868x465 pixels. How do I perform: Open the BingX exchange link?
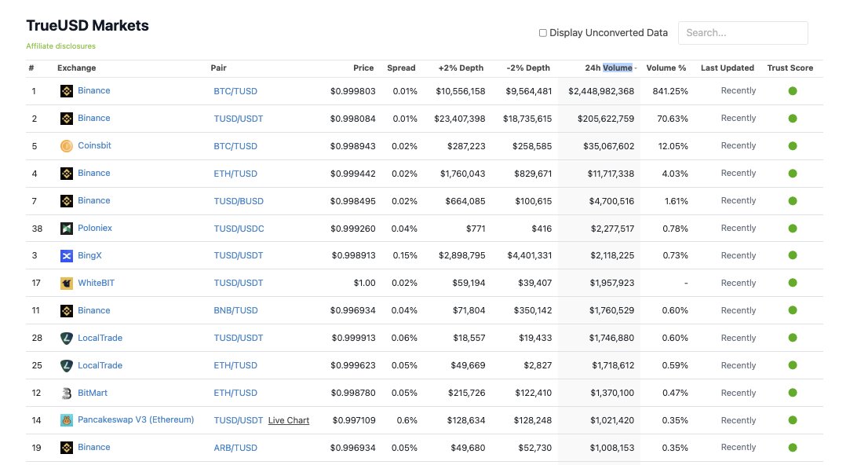point(89,255)
